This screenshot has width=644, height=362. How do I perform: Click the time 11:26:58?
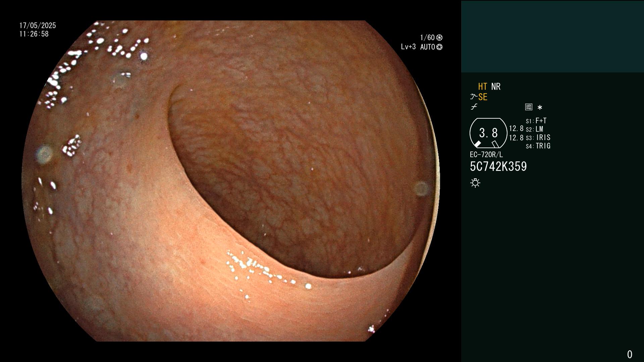pos(34,34)
